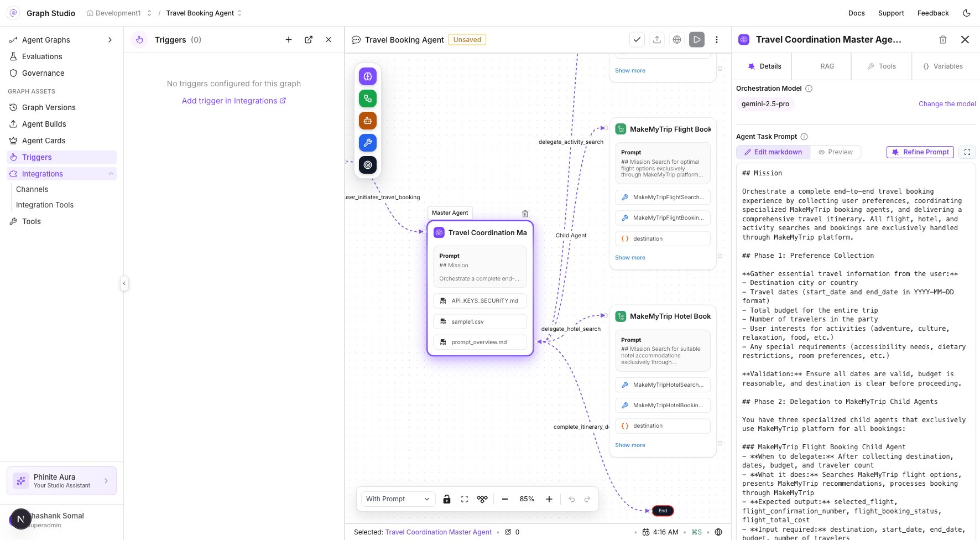The image size is (980, 540).
Task: Switch to the Details tab
Action: click(764, 66)
